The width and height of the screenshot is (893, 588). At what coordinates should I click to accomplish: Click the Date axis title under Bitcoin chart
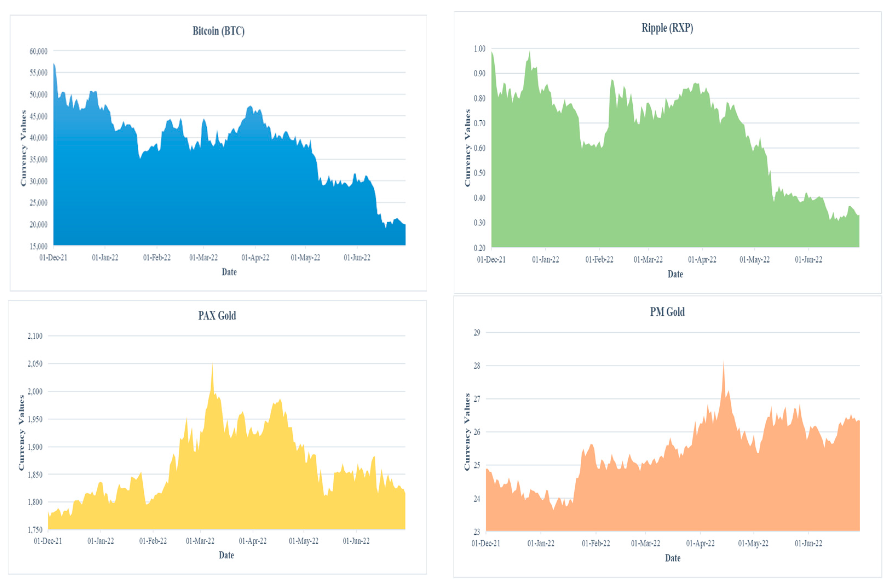229,272
